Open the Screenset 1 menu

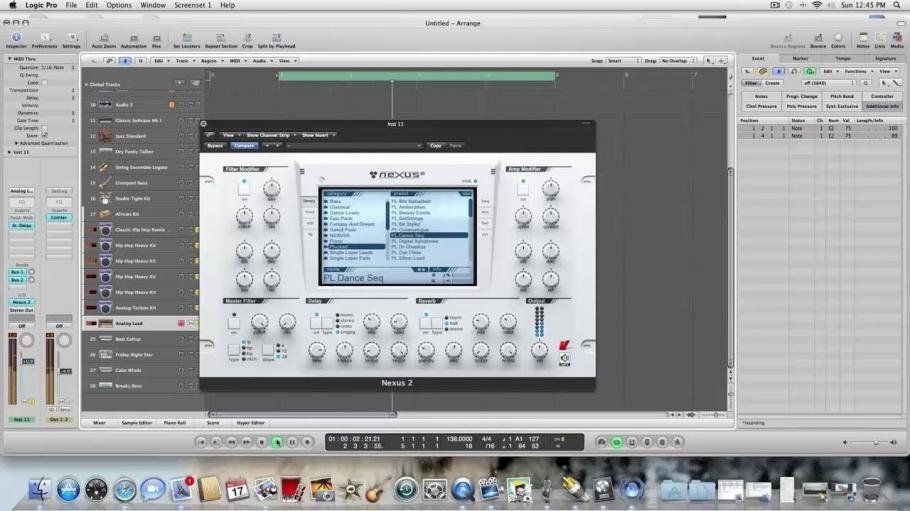click(192, 5)
